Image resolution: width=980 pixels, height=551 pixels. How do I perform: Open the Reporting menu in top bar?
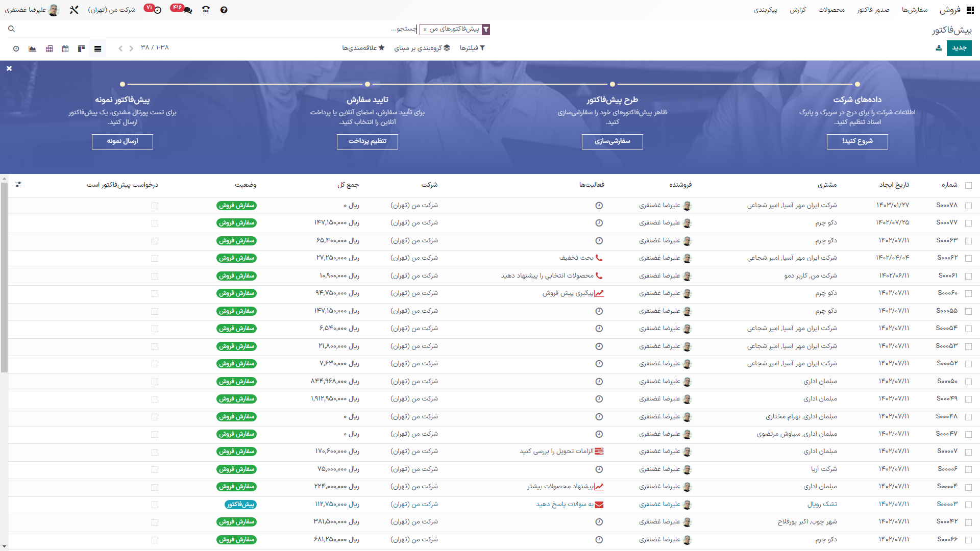click(798, 10)
